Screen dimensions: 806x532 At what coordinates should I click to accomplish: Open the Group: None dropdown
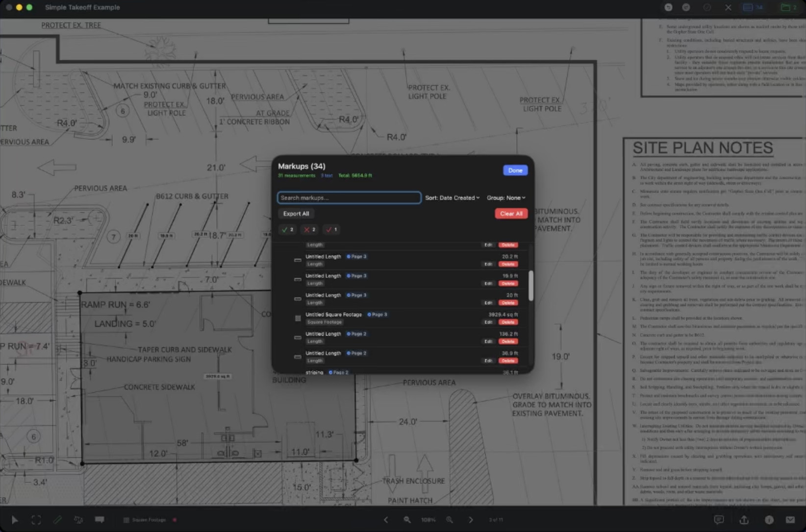(506, 198)
